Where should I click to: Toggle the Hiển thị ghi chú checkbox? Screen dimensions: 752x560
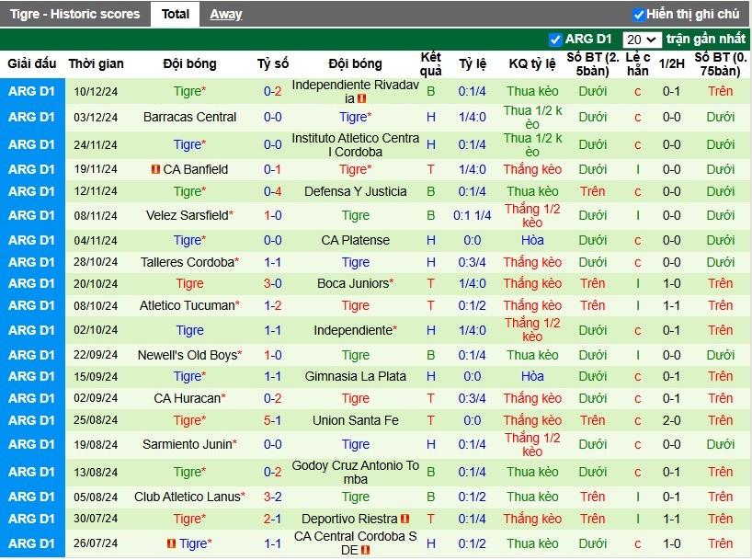(x=638, y=15)
